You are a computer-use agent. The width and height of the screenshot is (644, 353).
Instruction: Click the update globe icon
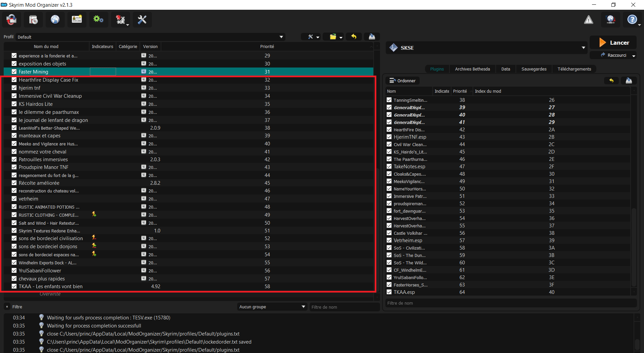coord(611,20)
